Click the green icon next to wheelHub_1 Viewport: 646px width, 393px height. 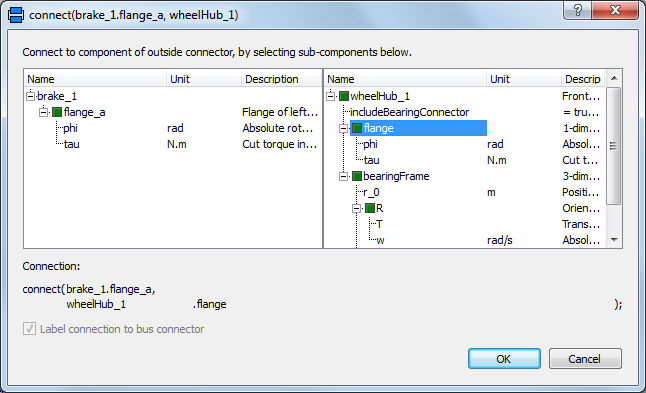(x=344, y=96)
